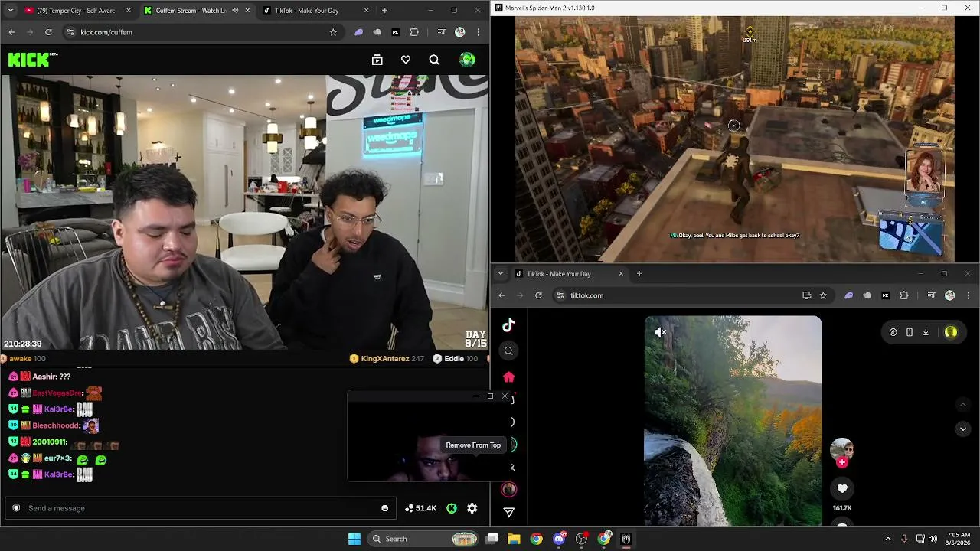Open a new tab in TikTok browser window

click(639, 274)
